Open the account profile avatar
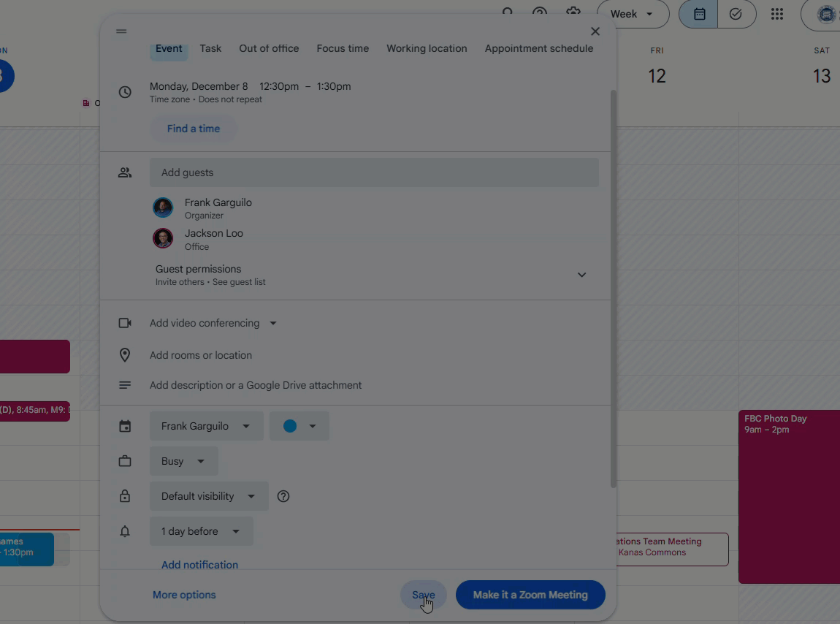Screen dimensions: 840x624 (x=827, y=14)
